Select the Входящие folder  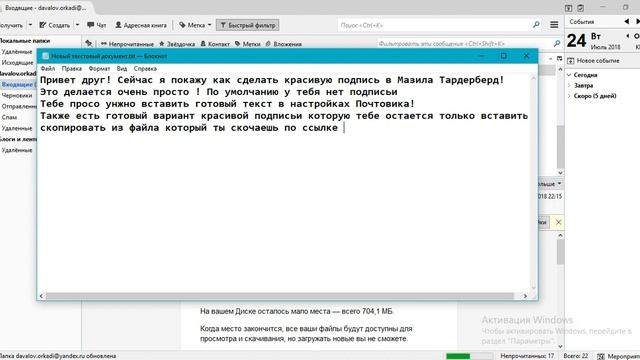click(18, 84)
